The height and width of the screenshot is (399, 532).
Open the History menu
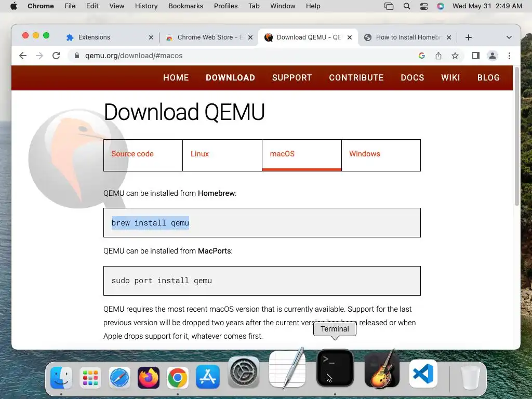point(146,6)
